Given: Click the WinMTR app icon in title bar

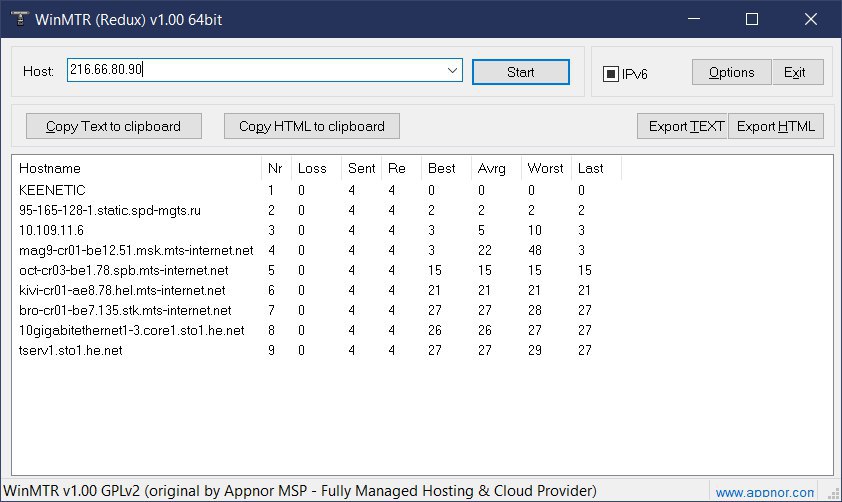Looking at the screenshot, I should (x=20, y=19).
